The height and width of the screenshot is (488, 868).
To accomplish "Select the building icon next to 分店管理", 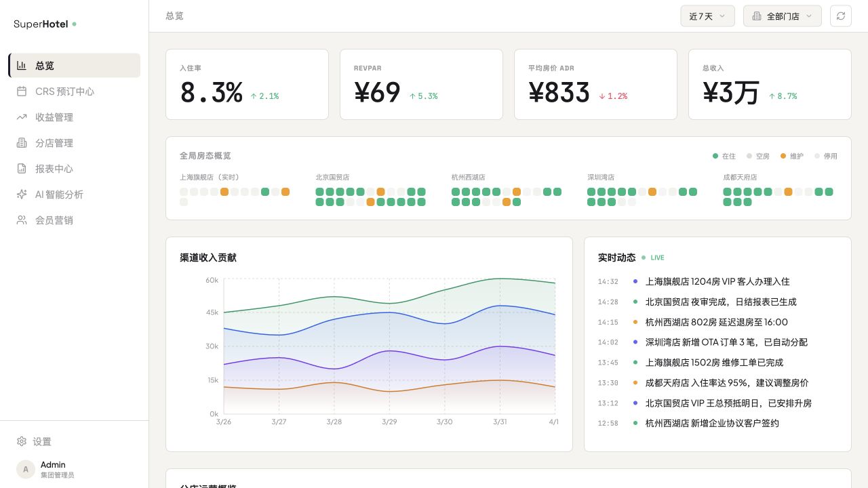I will 22,143.
